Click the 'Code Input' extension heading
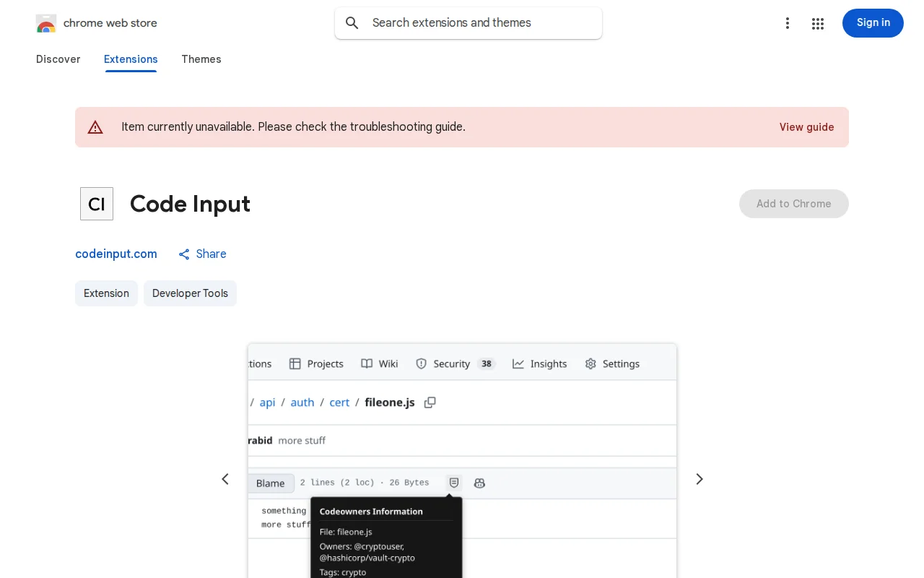This screenshot has height=578, width=924. coord(190,204)
